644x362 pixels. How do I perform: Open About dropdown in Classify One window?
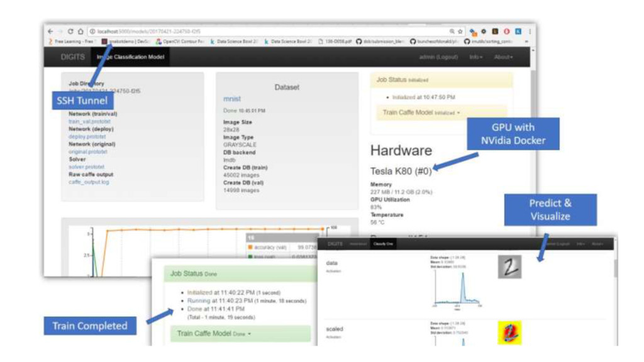[597, 244]
